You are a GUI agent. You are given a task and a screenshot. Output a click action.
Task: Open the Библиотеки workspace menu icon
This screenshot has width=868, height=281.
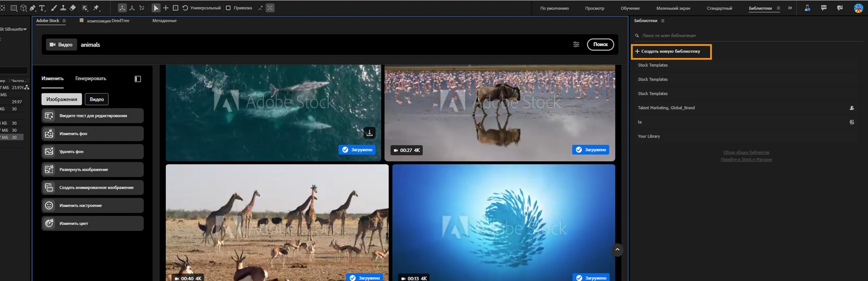(778, 8)
